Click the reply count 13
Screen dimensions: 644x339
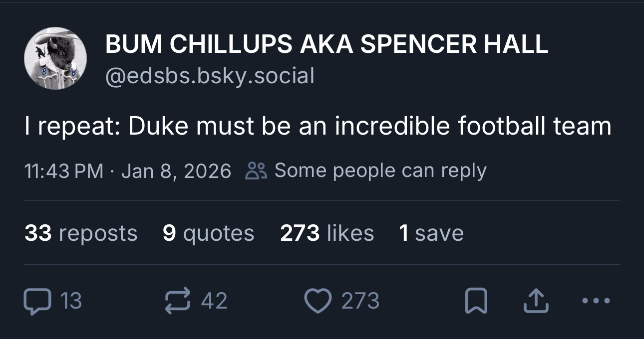(71, 301)
